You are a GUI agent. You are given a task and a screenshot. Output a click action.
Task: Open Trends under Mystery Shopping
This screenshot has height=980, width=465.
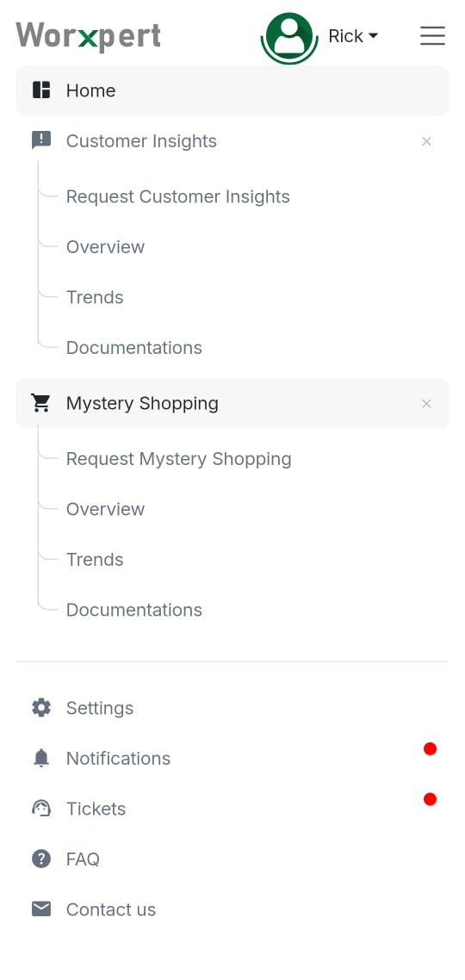tap(95, 560)
